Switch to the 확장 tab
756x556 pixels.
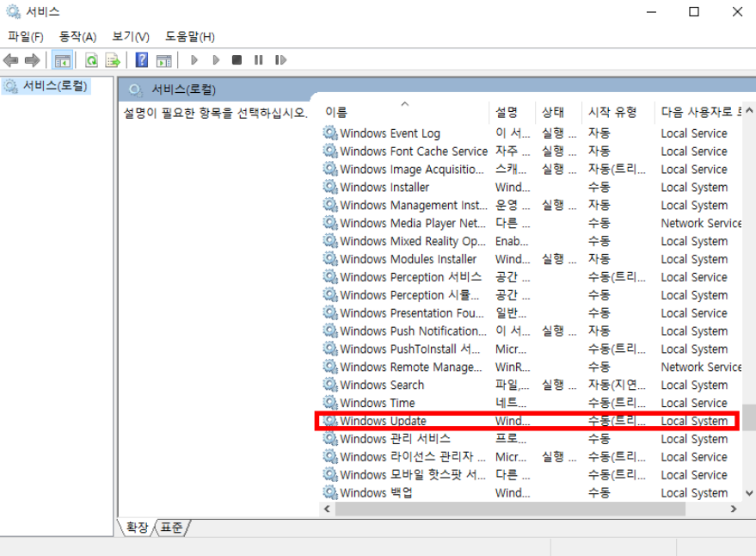click(137, 528)
